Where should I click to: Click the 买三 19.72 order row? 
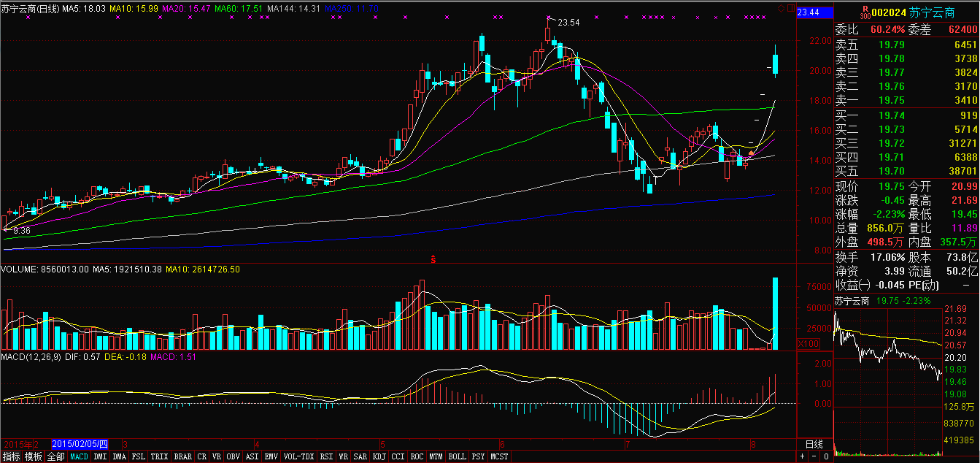(x=906, y=143)
